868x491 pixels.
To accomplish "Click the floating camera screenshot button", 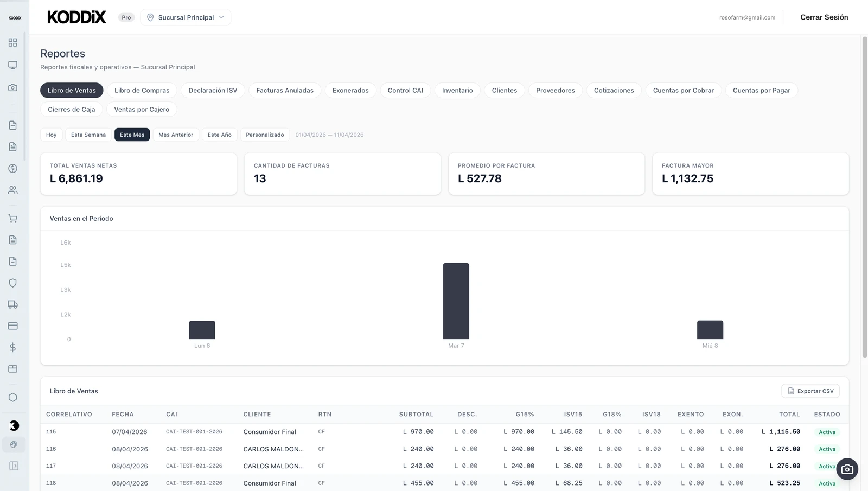I will click(x=847, y=469).
